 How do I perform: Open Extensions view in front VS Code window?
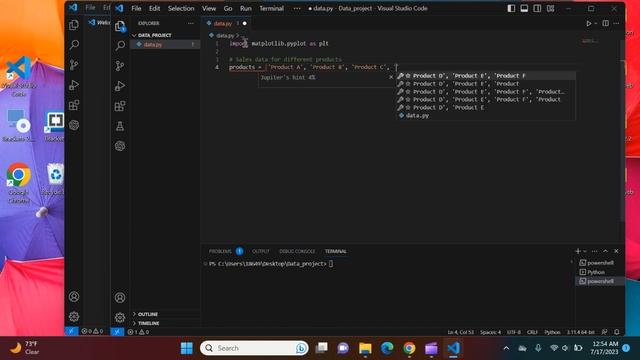(x=120, y=106)
